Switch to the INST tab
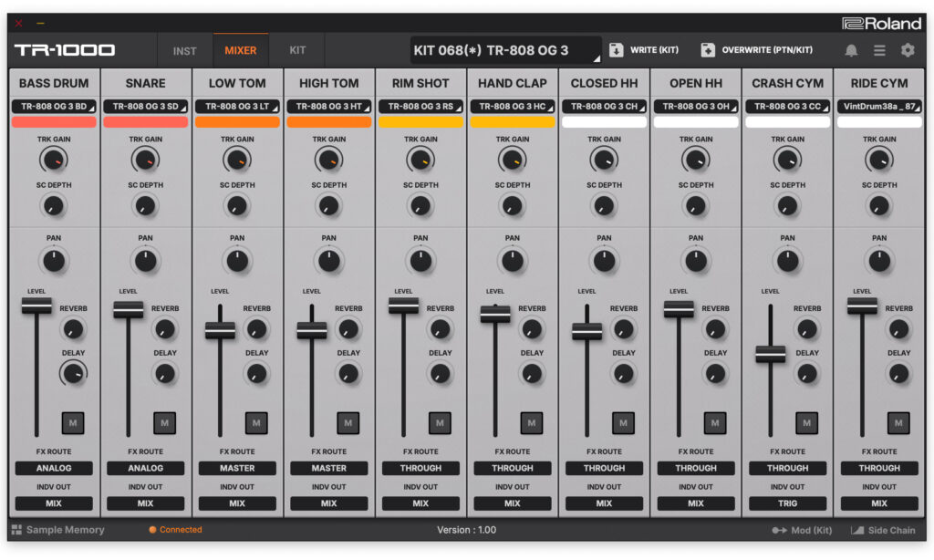 click(x=184, y=50)
